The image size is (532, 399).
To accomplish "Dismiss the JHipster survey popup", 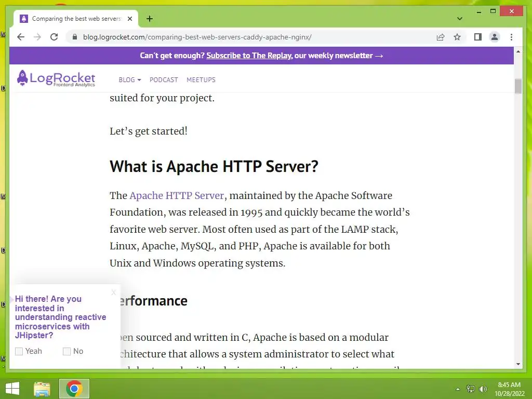I will 114,292.
